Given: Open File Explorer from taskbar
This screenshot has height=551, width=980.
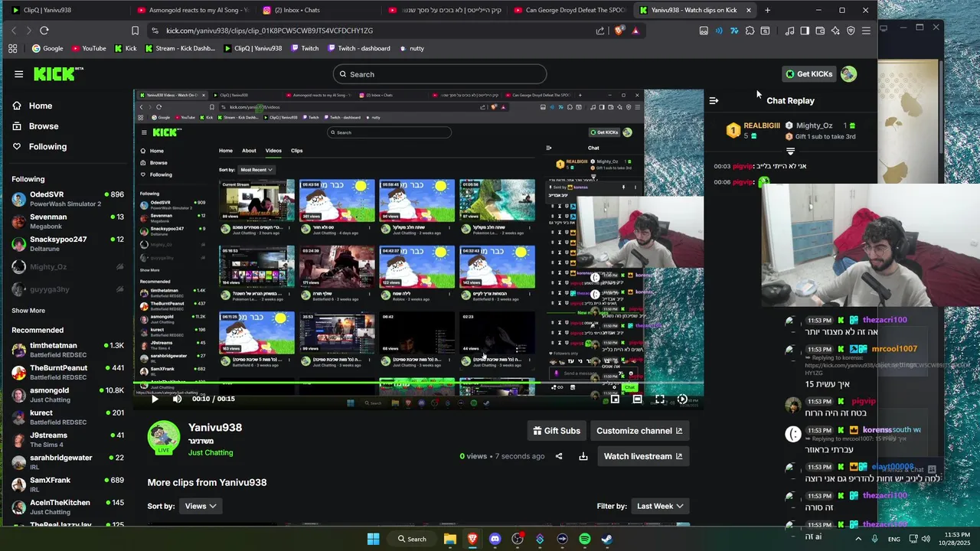Looking at the screenshot, I should (x=450, y=539).
